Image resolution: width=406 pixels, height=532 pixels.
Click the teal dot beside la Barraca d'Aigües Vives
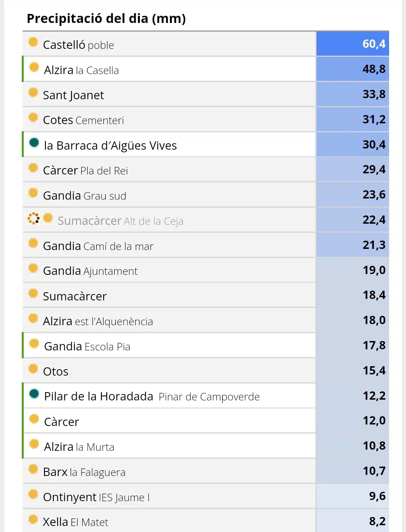tap(34, 142)
